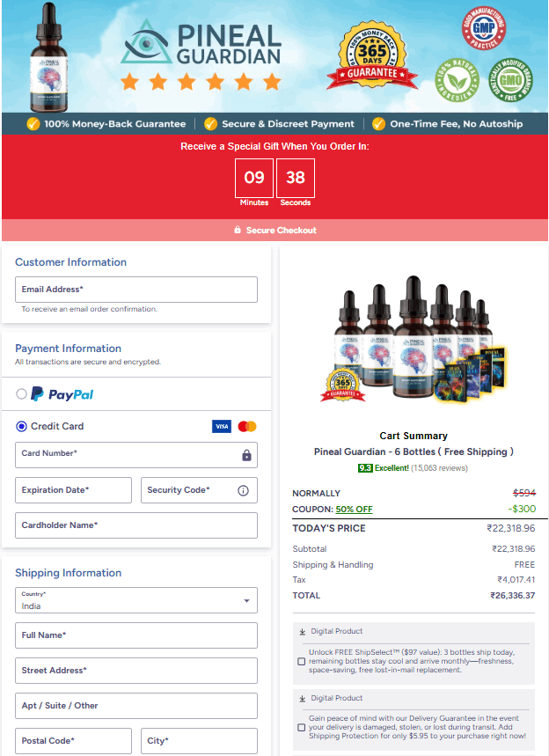
Task: Click the City field
Action: (199, 741)
